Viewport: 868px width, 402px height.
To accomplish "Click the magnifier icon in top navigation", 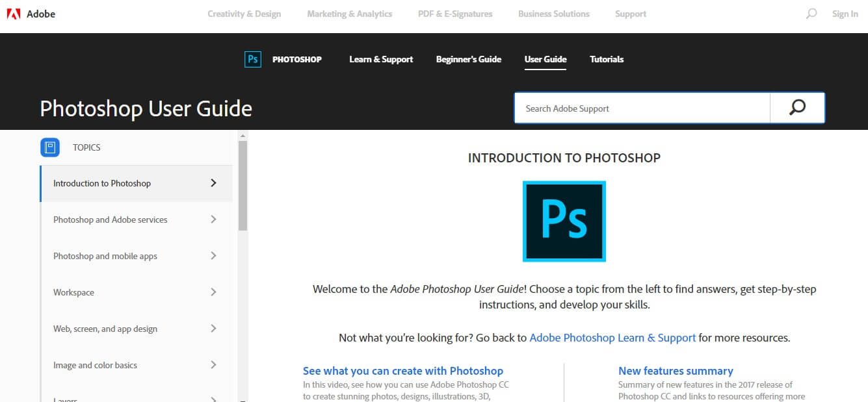I will point(811,14).
